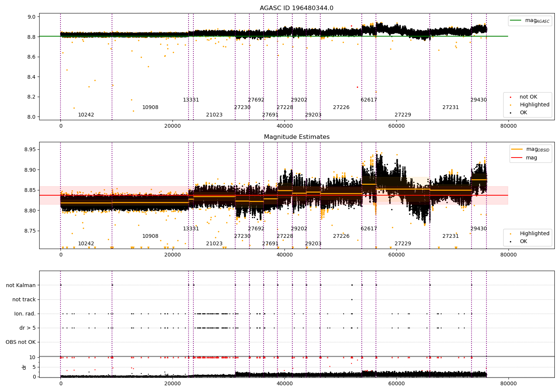Click obsid label 27229 in the top plot
This screenshot has height=392, width=560.
click(403, 115)
